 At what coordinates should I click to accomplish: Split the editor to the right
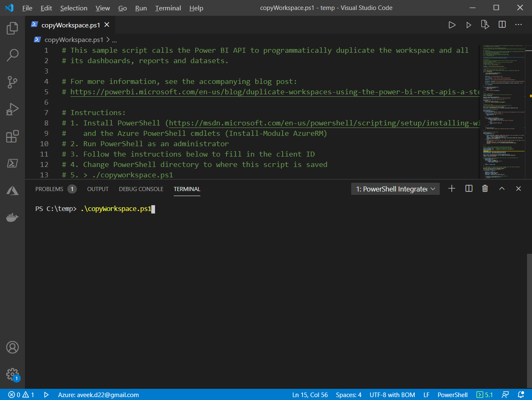tap(502, 25)
